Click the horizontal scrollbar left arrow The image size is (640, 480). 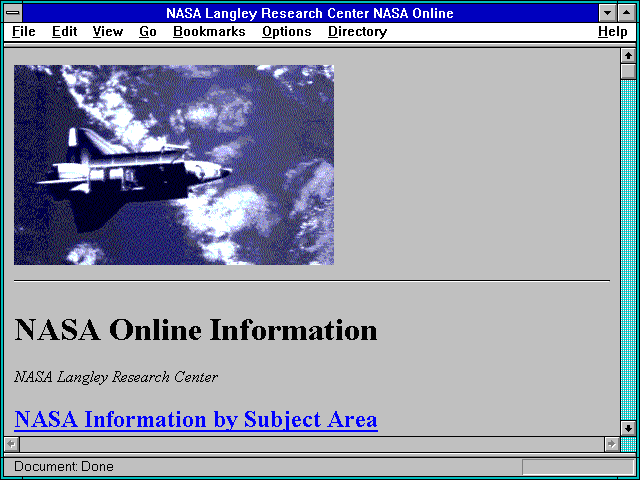pos(11,444)
